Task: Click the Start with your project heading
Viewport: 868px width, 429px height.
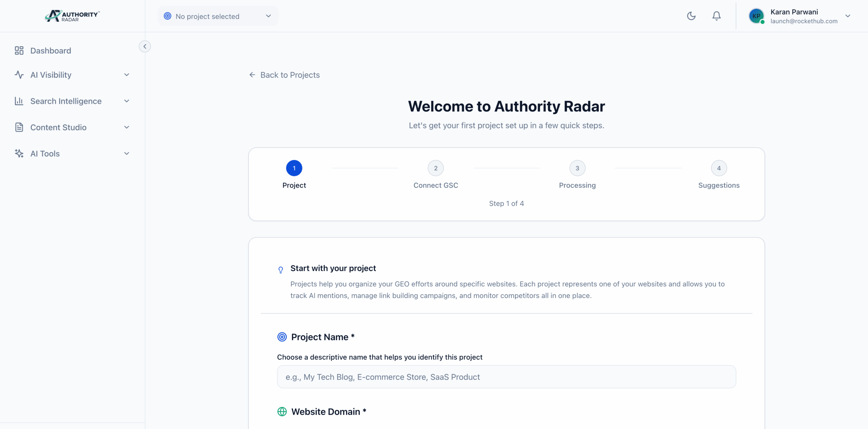Action: 333,268
